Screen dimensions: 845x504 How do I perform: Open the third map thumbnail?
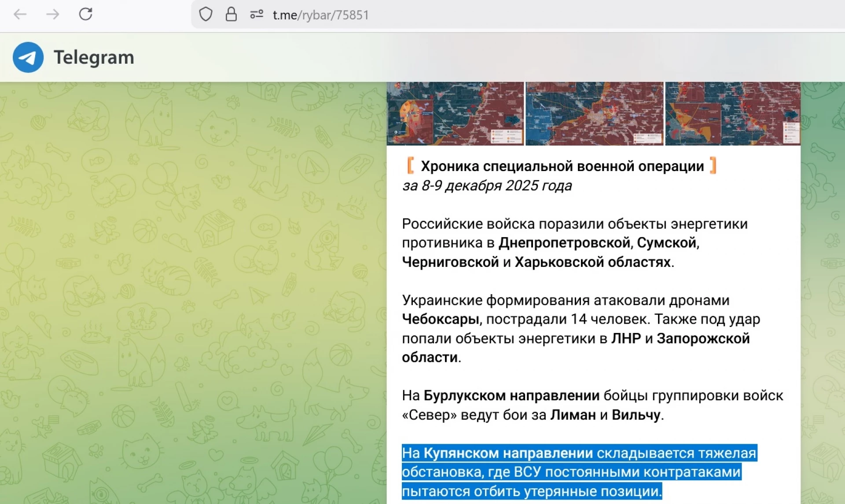[x=732, y=113]
